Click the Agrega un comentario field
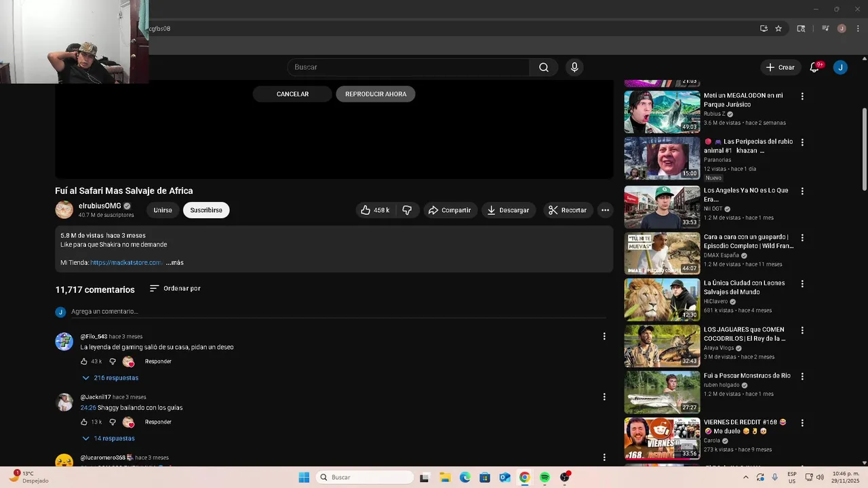 point(338,311)
